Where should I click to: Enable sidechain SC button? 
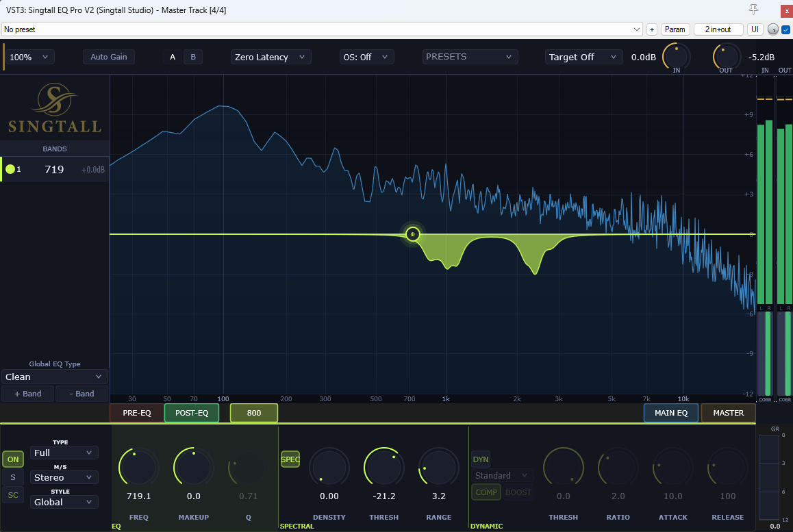tap(13, 495)
